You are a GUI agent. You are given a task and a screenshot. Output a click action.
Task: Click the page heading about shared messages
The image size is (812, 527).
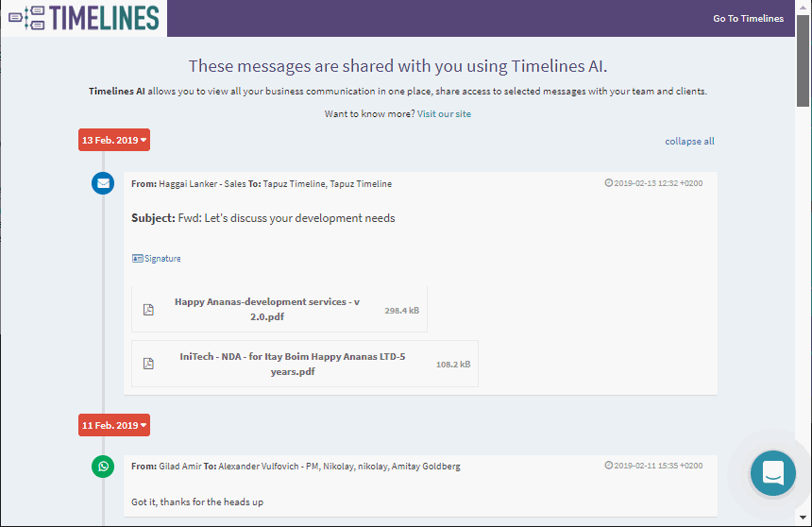click(398, 66)
